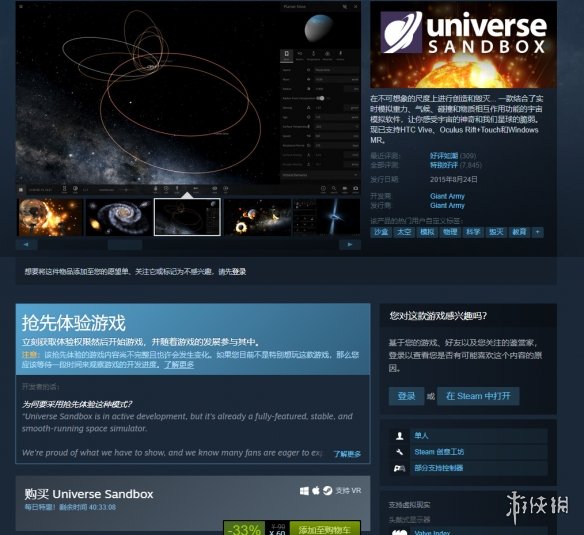The width and height of the screenshot is (584, 535).
Task: Click the main orbit screenshot image
Action: (188, 98)
